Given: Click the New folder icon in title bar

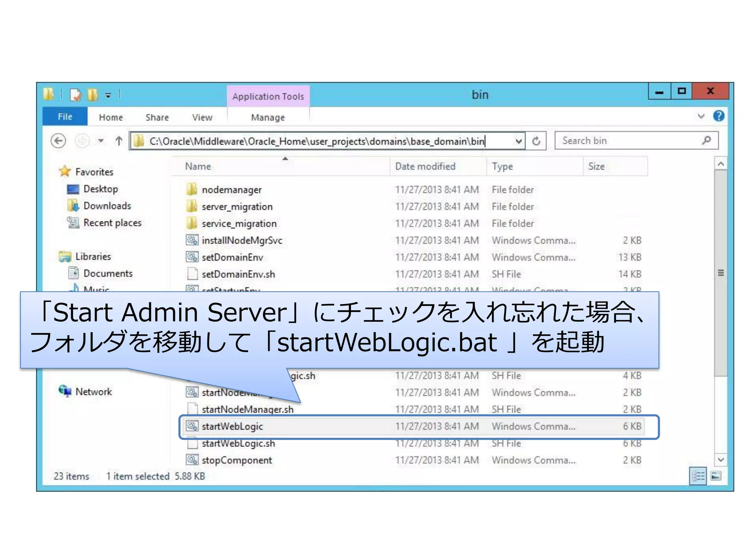Looking at the screenshot, I should coord(92,95).
